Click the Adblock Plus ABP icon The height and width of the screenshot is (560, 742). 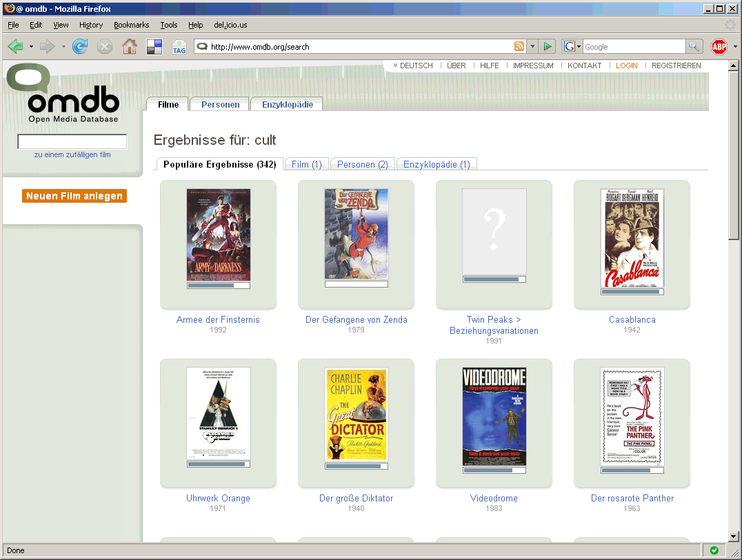(x=719, y=46)
